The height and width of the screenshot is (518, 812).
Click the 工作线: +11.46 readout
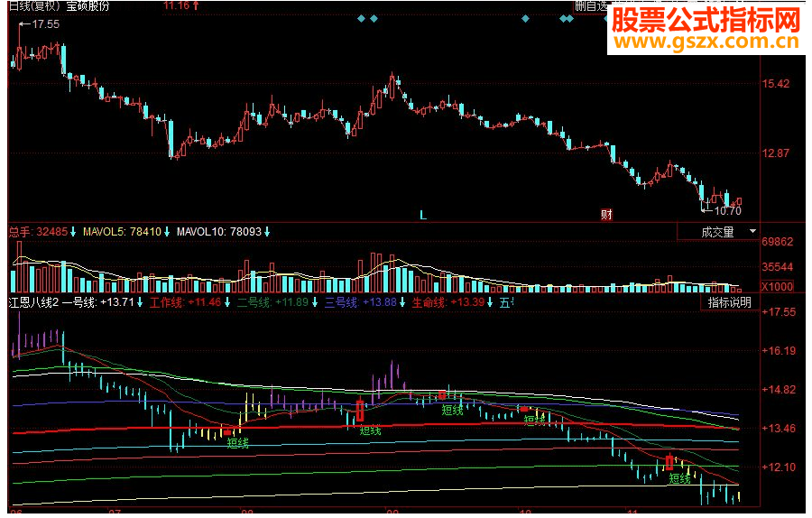(185, 302)
